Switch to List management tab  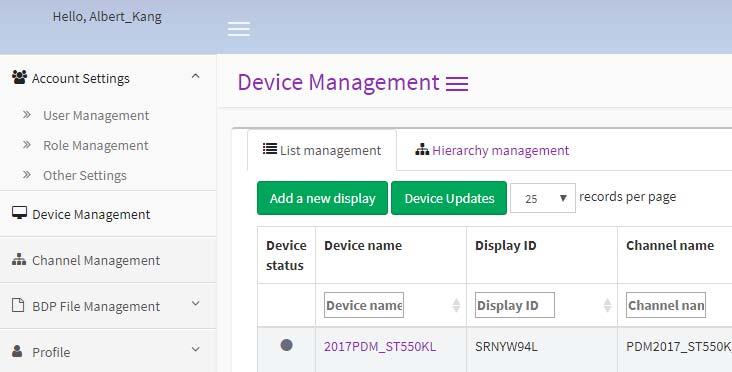tap(322, 150)
